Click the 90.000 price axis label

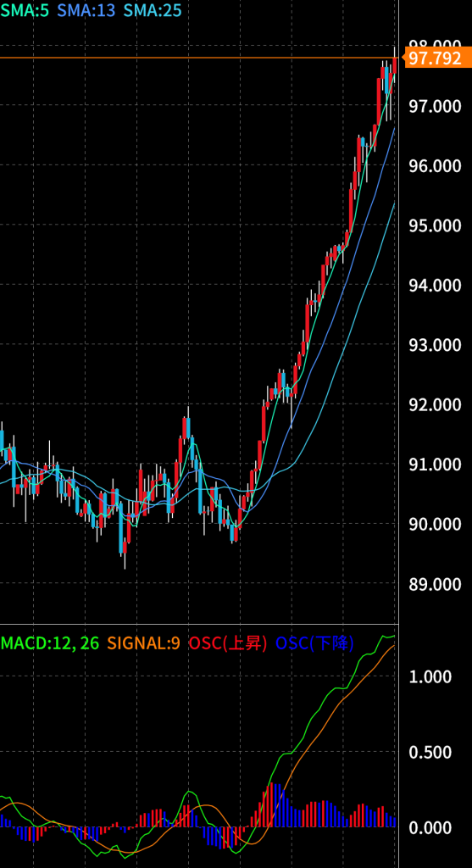(x=435, y=524)
